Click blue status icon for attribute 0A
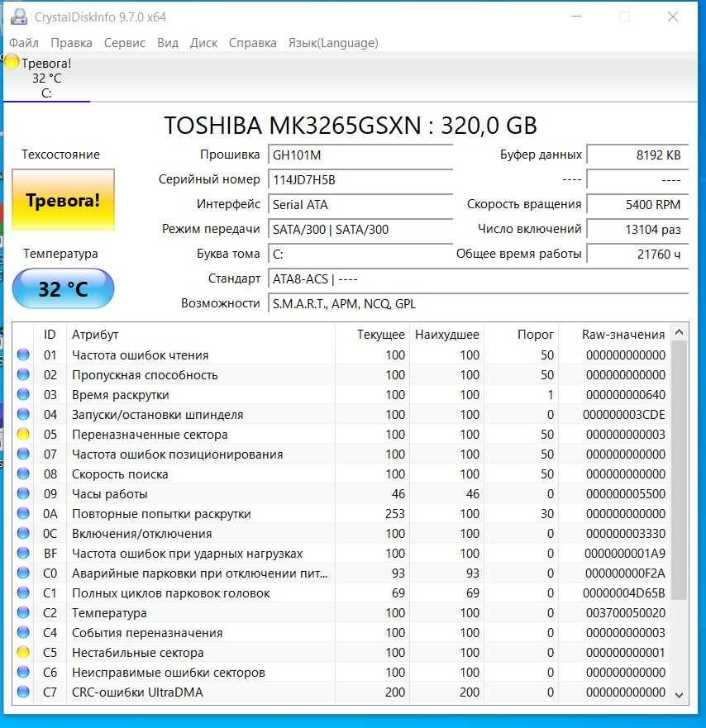 click(x=23, y=513)
